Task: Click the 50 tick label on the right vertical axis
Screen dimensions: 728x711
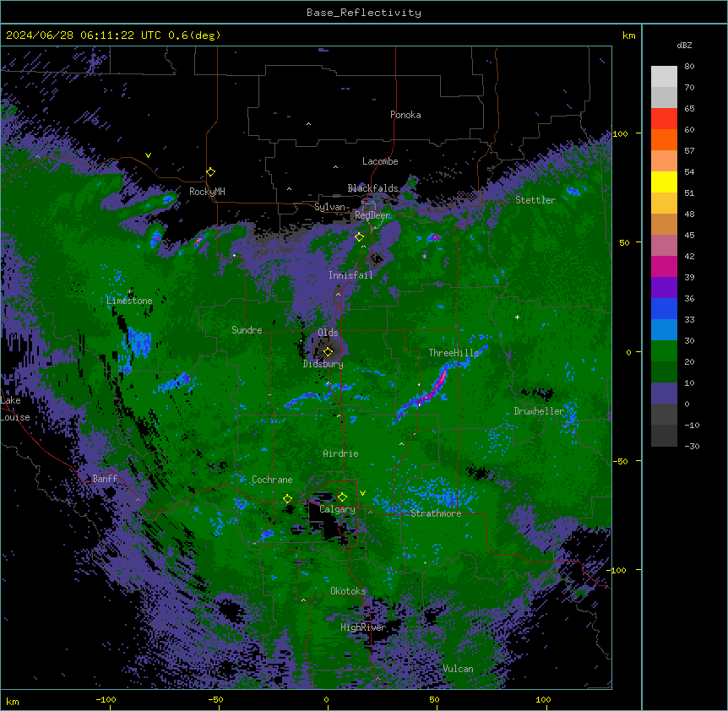Action: pos(624,242)
